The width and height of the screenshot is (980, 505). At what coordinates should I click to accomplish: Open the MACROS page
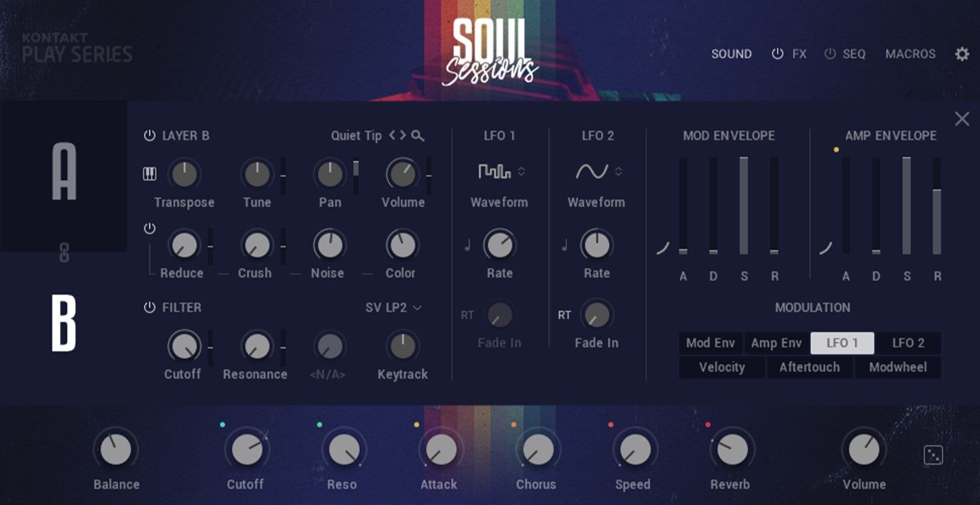click(910, 54)
